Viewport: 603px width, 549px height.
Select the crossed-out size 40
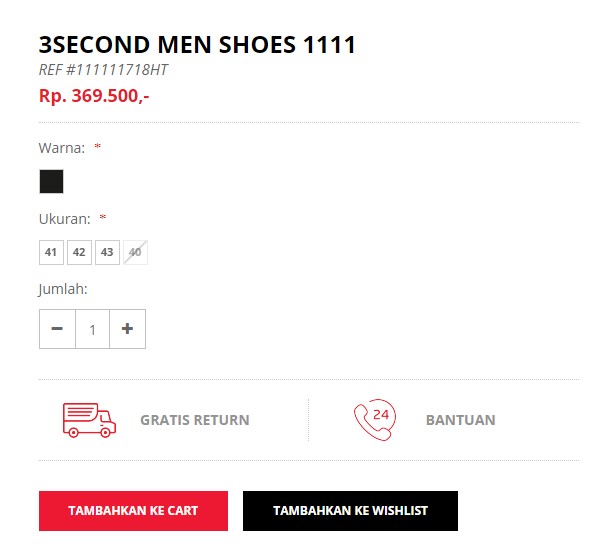[x=135, y=253]
